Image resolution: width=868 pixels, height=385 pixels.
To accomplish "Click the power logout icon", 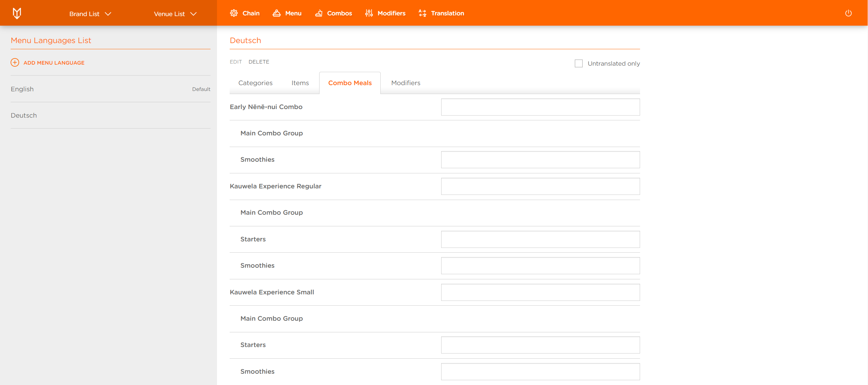I will point(848,13).
